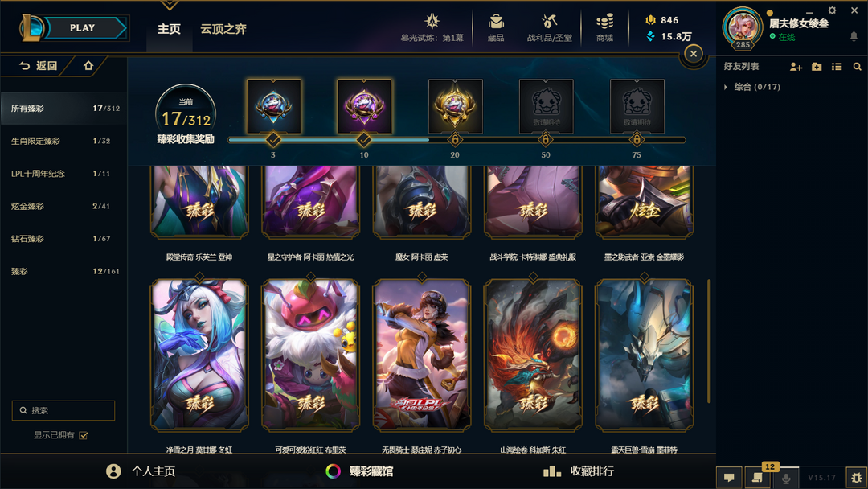Click the PLAY button

83,27
